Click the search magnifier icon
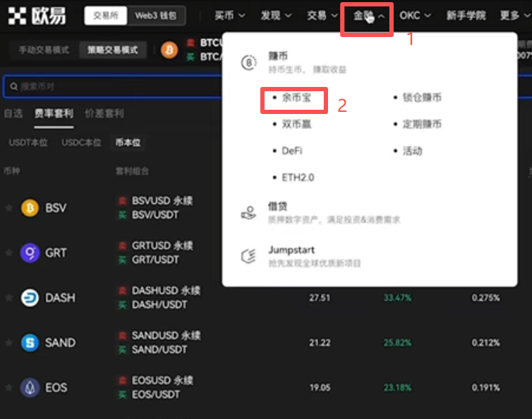 pos(14,86)
